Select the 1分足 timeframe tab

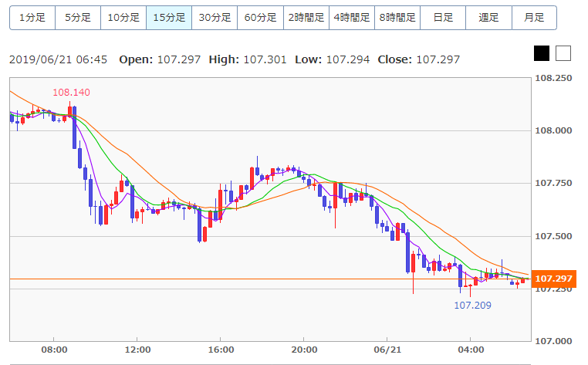32,18
